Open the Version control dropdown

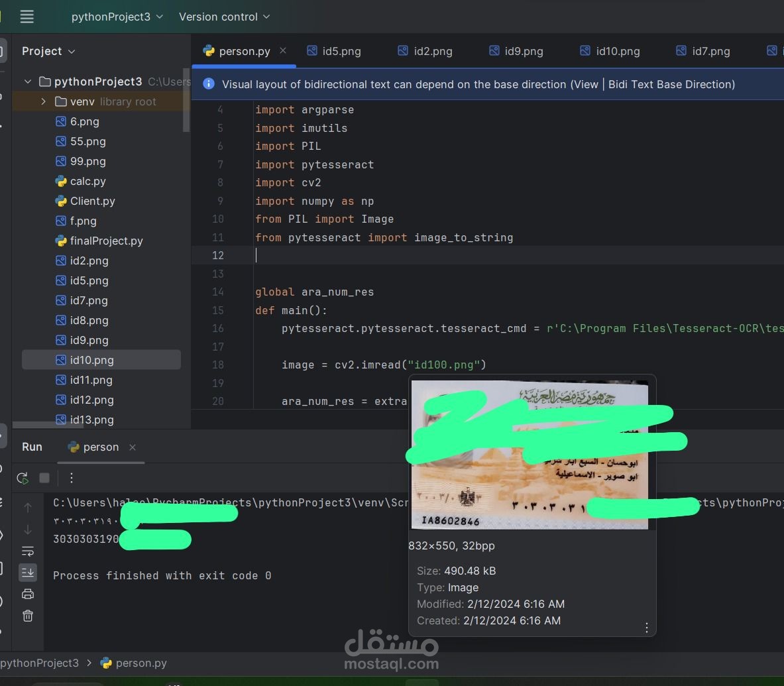pyautogui.click(x=223, y=17)
